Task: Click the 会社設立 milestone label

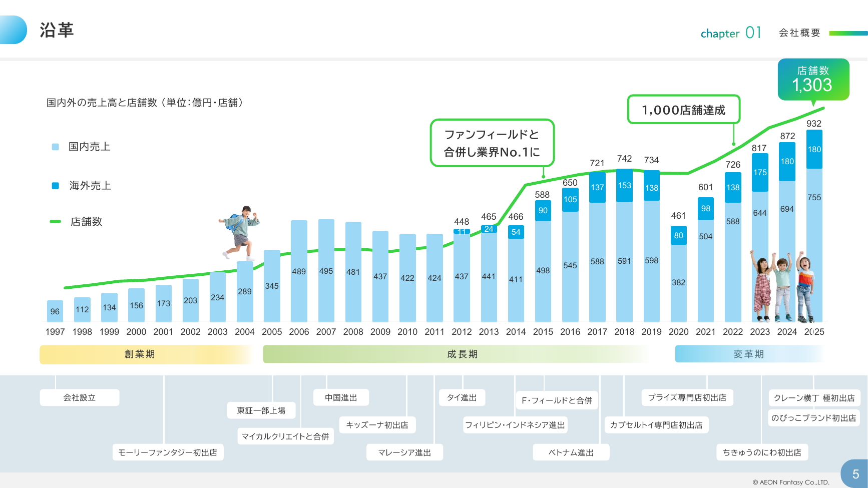Action: point(80,397)
